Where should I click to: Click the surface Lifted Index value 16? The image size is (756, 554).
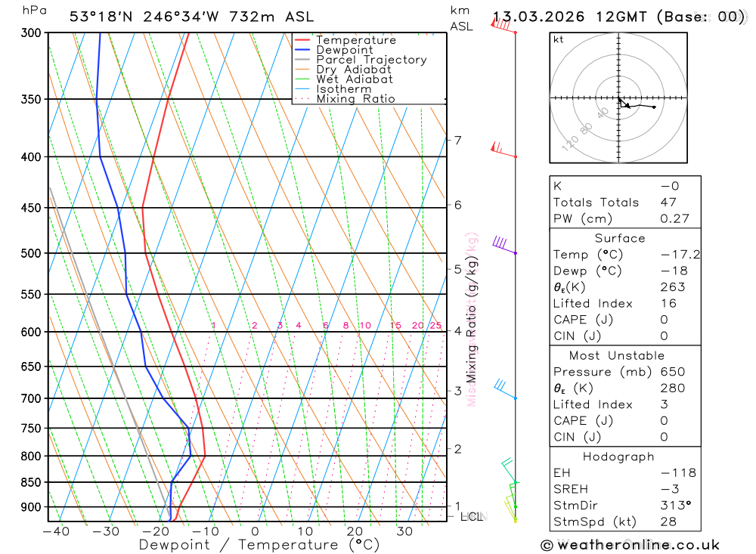point(668,304)
